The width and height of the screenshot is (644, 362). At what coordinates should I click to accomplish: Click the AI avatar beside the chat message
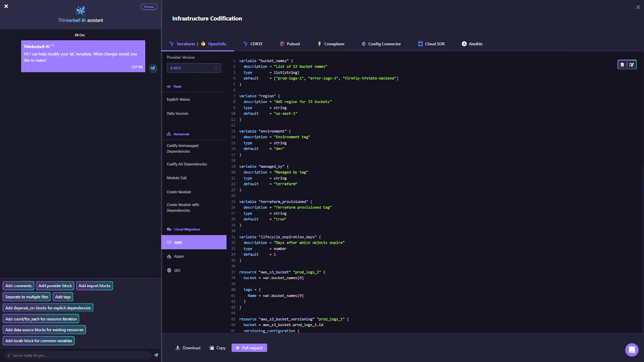153,68
